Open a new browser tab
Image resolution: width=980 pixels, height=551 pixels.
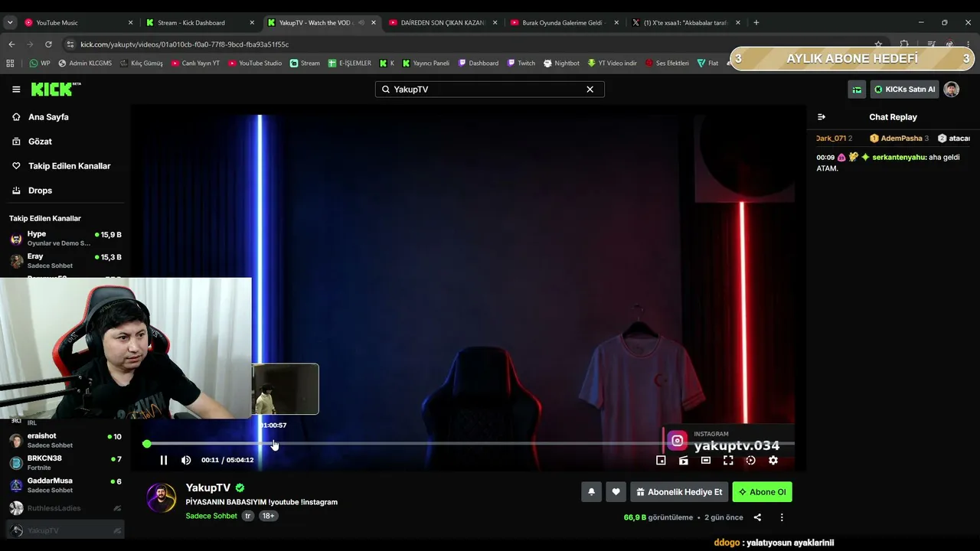756,23
